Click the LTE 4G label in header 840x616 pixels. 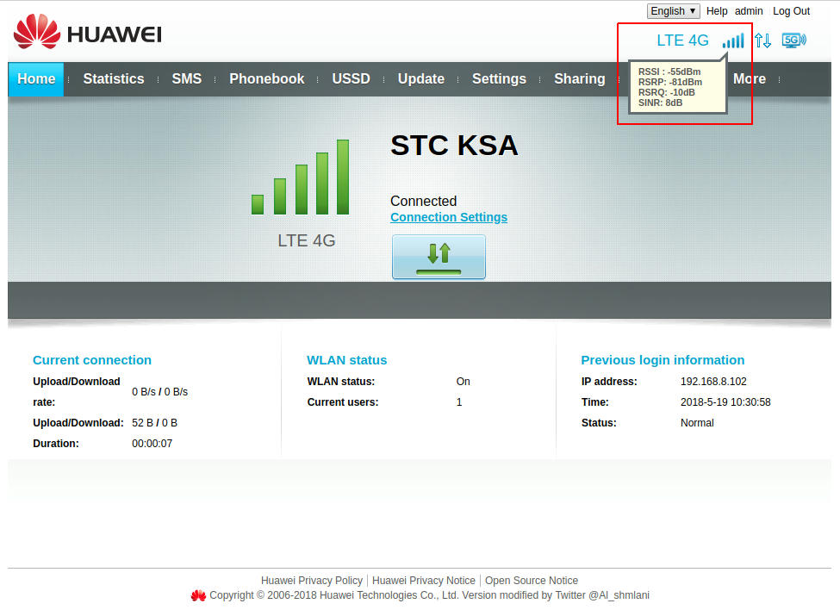[682, 40]
